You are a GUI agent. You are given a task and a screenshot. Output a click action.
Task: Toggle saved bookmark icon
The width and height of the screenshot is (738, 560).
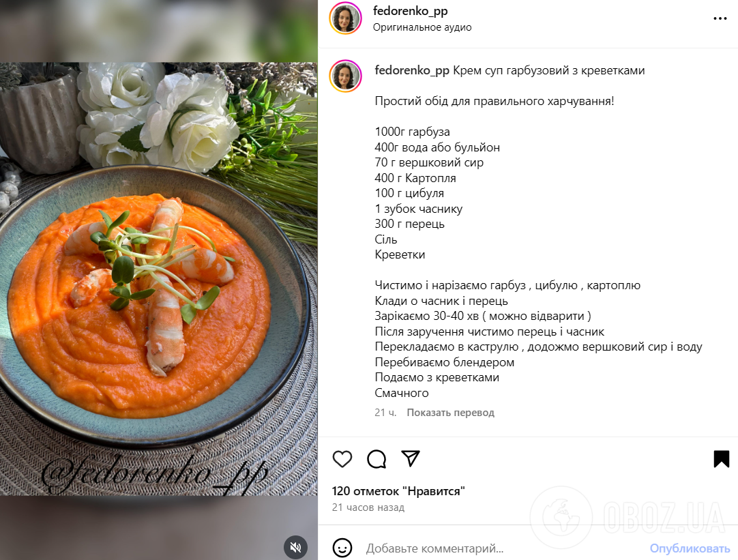[x=721, y=459]
